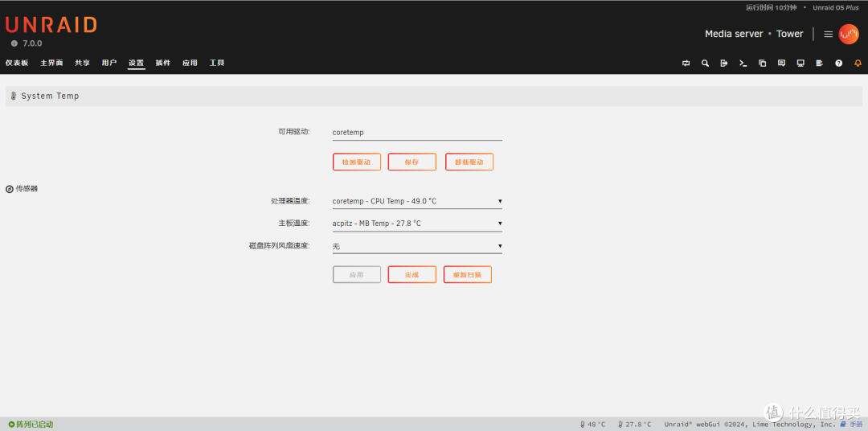
Task: Click the Media server description text
Action: [734, 34]
